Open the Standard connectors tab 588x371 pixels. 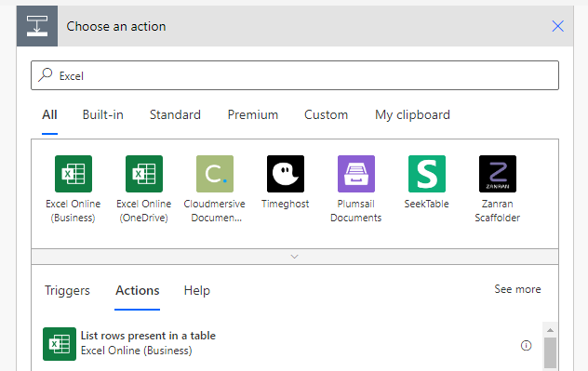pyautogui.click(x=175, y=114)
